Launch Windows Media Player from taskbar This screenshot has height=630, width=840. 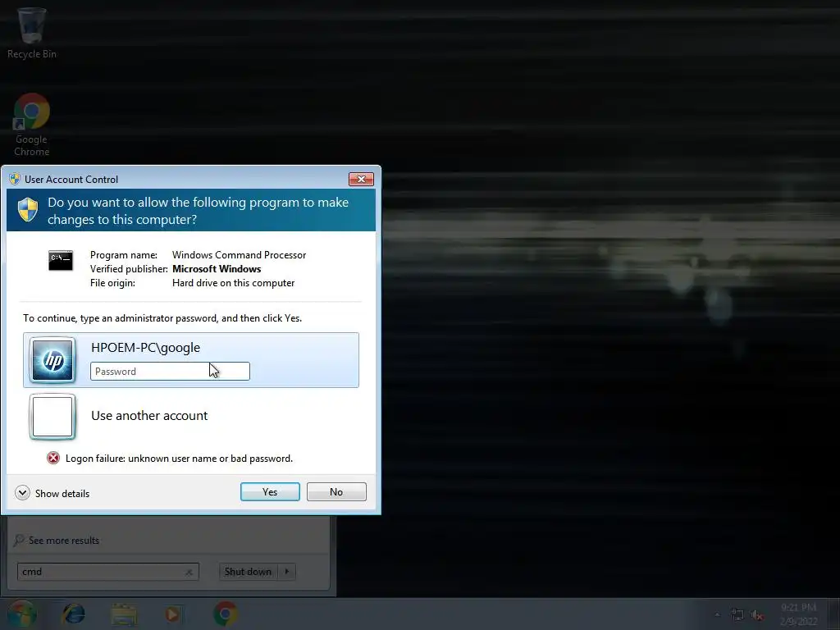(x=172, y=614)
